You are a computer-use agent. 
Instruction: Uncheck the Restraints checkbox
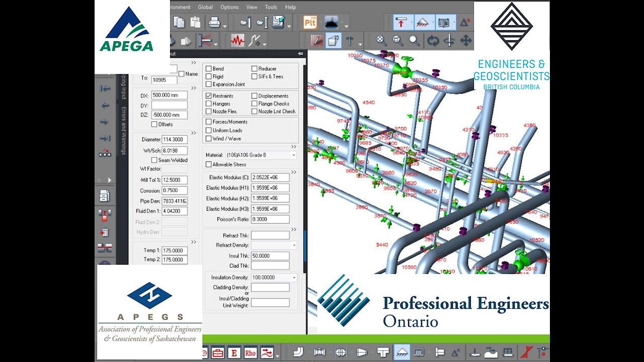click(x=208, y=96)
